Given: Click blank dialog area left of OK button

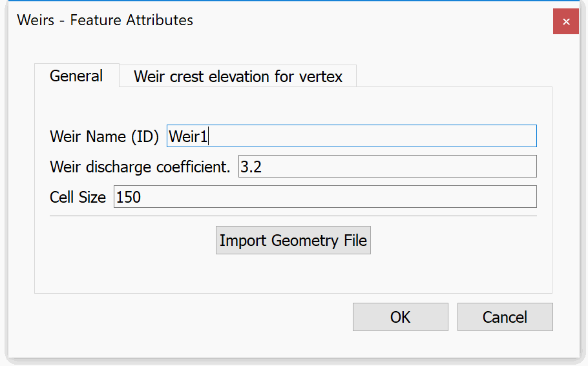Looking at the screenshot, I should (x=194, y=317).
